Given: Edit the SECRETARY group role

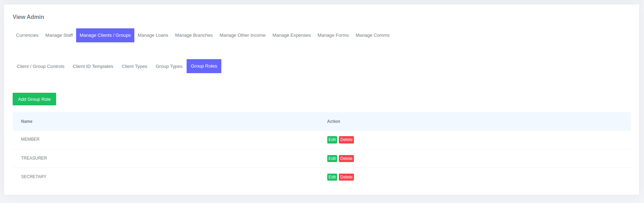Looking at the screenshot, I should point(332,177).
